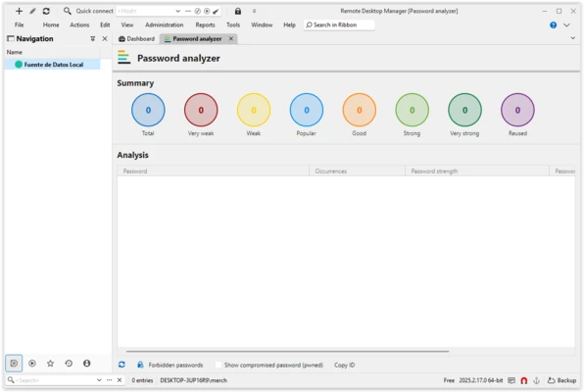Viewport: 584px width, 392px height.
Task: Click the Copy ID button
Action: click(345, 365)
